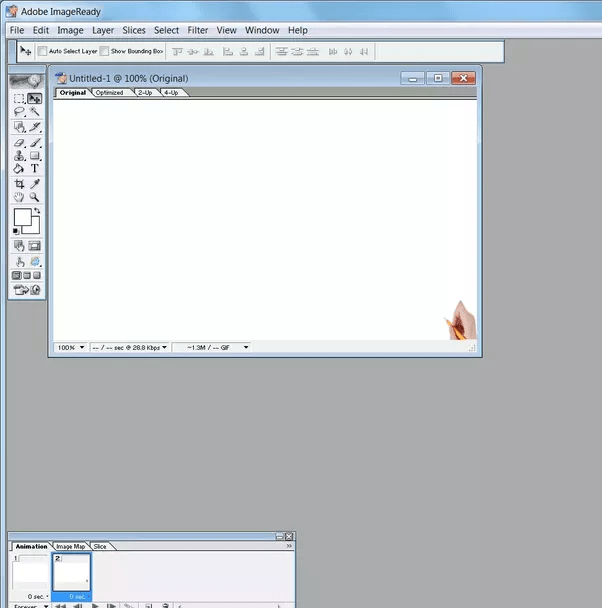Click Align Left Edges icon
602x608 pixels.
(x=228, y=52)
